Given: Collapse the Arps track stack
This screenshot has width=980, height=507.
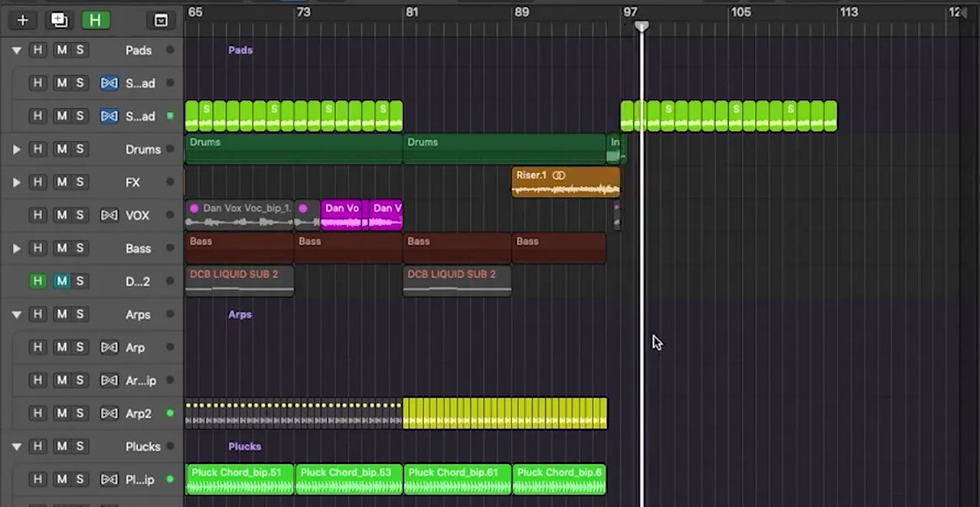Looking at the screenshot, I should coord(16,315).
